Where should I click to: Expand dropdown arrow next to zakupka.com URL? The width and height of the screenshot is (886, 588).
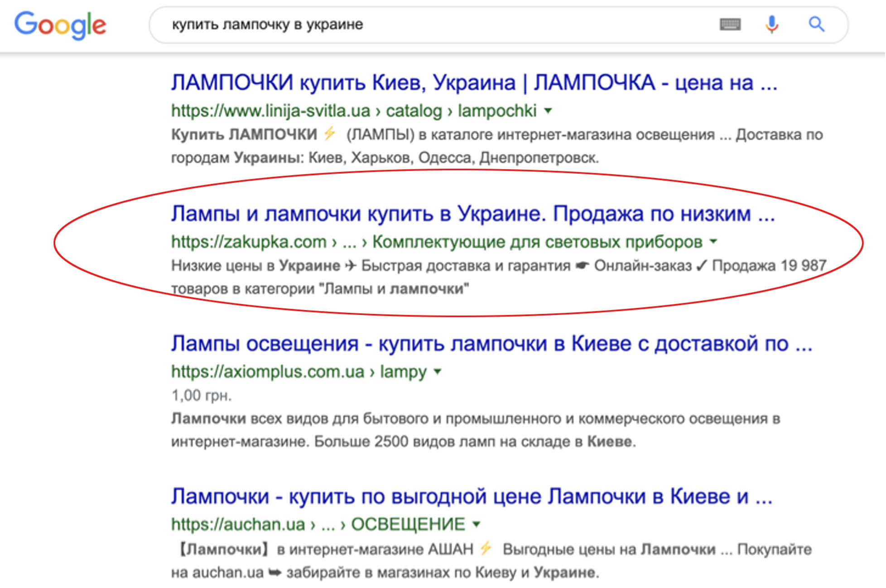pyautogui.click(x=713, y=241)
